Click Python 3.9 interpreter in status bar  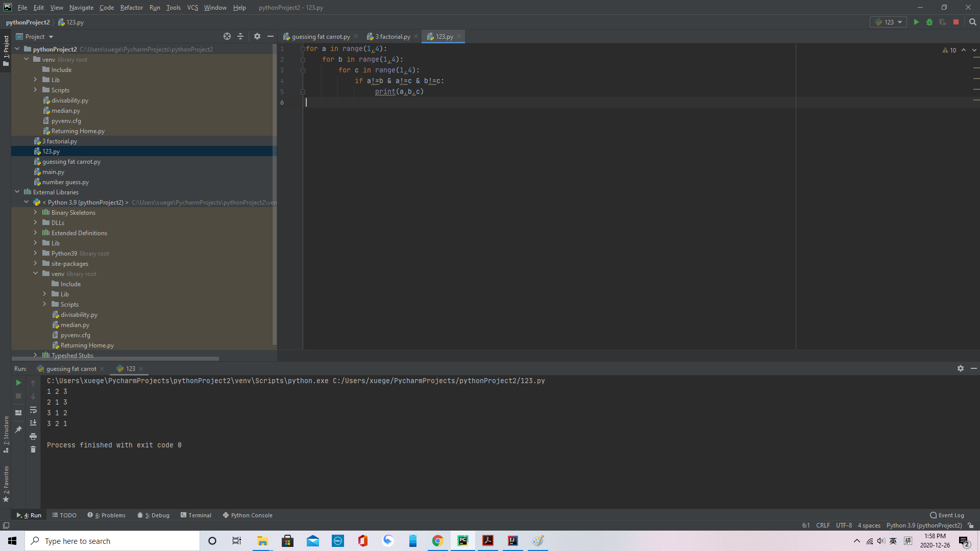924,525
